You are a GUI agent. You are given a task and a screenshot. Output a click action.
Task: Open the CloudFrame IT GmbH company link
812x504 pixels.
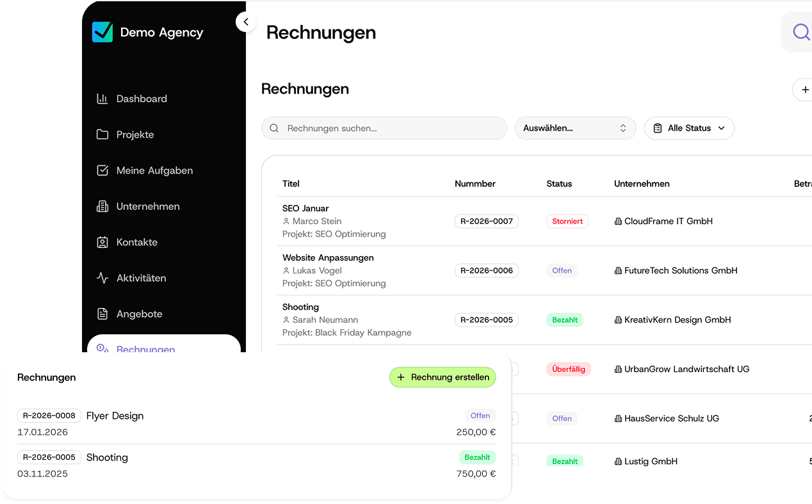(668, 221)
